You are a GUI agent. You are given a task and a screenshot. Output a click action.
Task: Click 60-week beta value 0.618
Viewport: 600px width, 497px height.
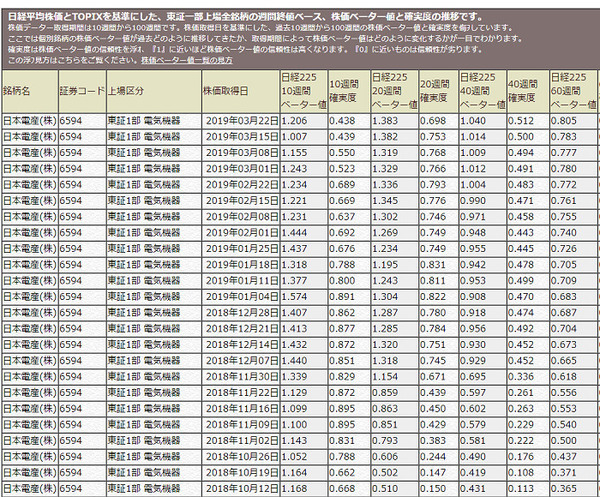[x=573, y=377]
